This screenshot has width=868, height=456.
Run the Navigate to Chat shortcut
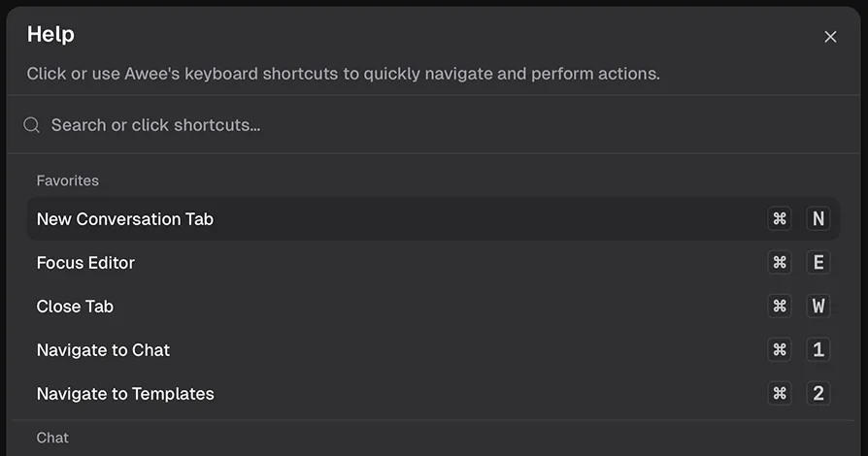tap(103, 350)
